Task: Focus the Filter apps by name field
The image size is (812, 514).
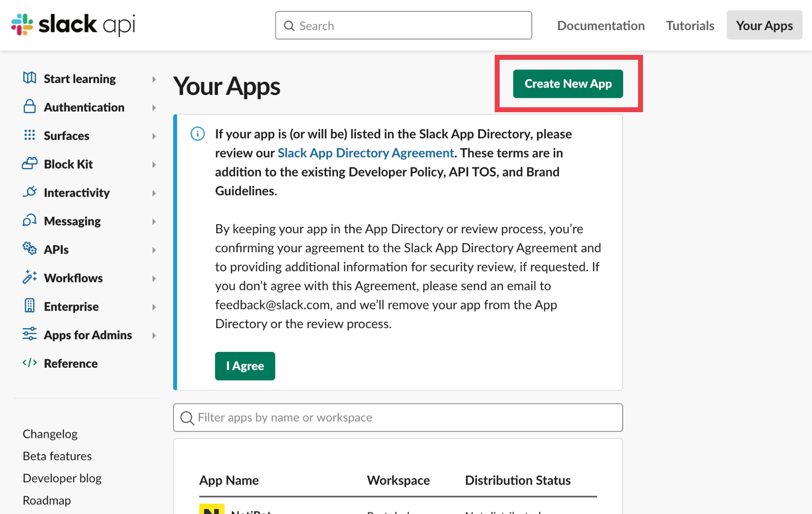Action: (398, 418)
